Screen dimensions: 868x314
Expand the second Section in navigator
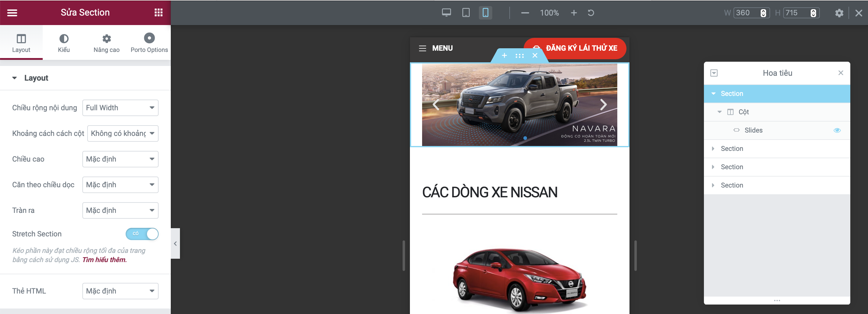click(x=713, y=148)
